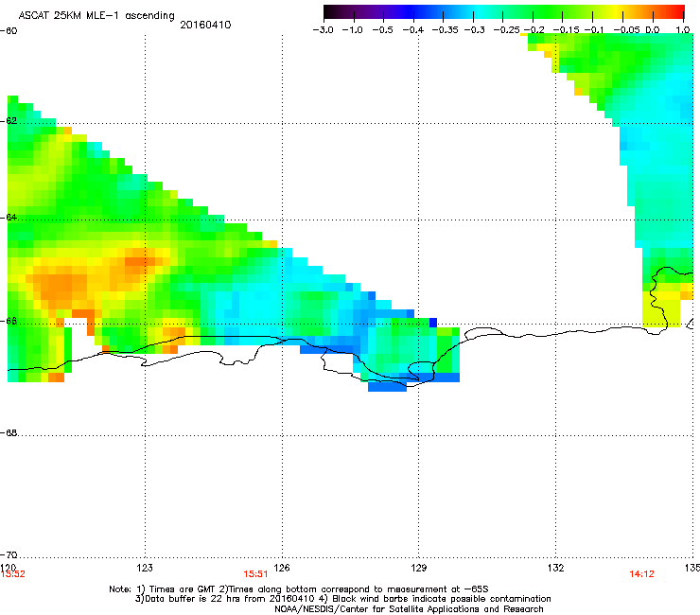The image size is (700, 615).
Task: Click the 'ASCAT 25KM MLE-1 ascending' title
Action: 96,16
